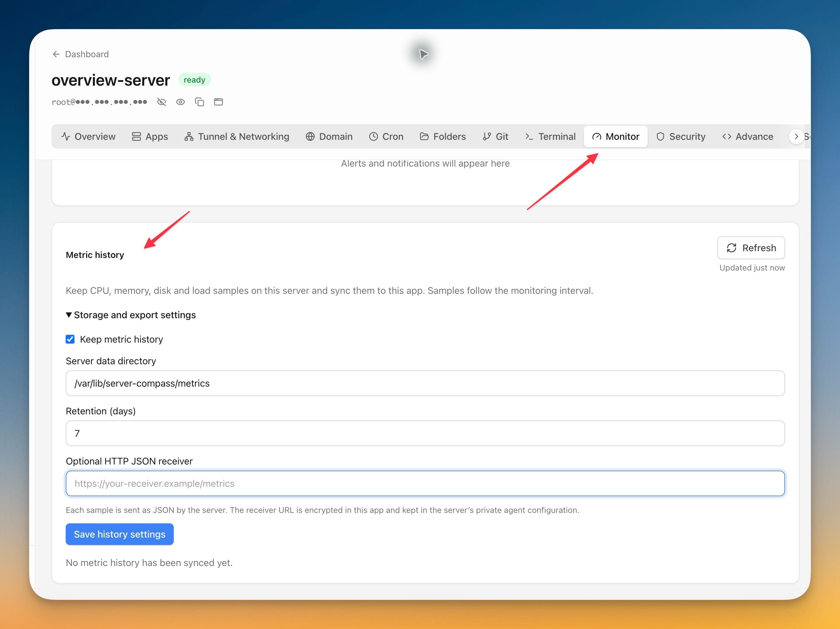This screenshot has width=840, height=629.
Task: Refresh the metric history
Action: coord(751,248)
